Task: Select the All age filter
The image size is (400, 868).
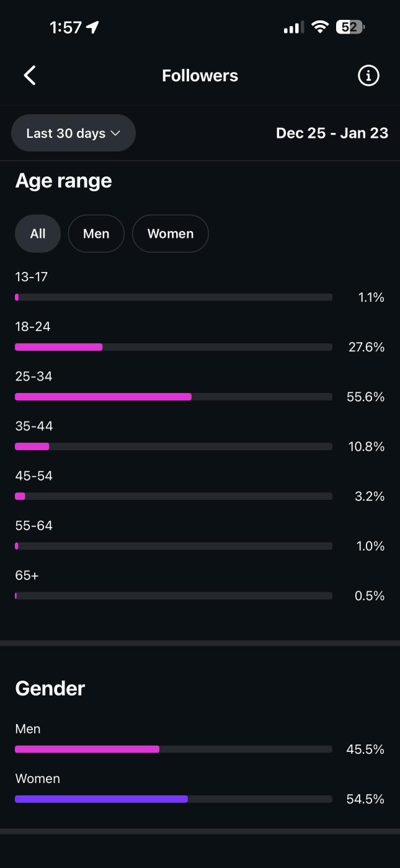Action: tap(38, 233)
